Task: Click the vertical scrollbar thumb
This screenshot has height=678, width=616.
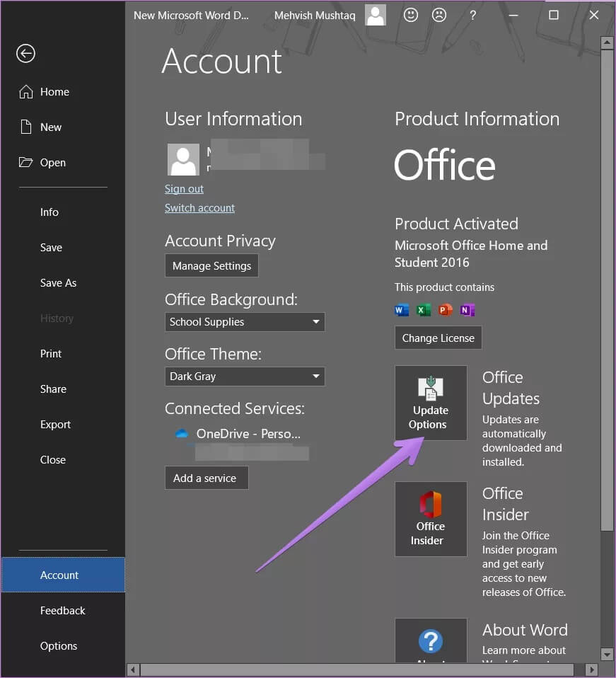Action: 607,289
